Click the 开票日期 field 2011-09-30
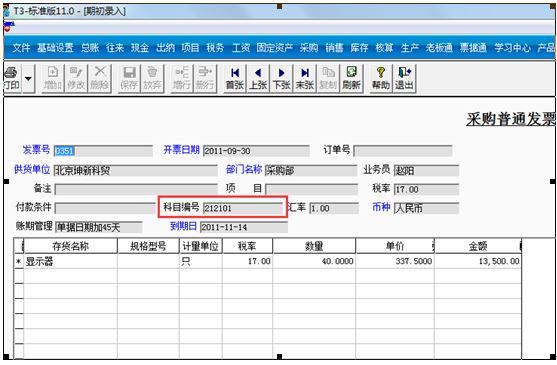The image size is (557, 365). click(x=256, y=151)
